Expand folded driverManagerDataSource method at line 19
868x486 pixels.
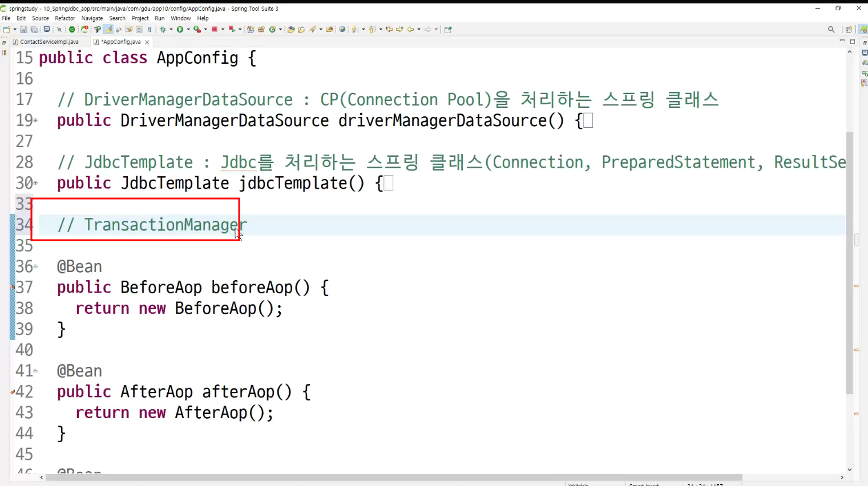pyautogui.click(x=36, y=120)
